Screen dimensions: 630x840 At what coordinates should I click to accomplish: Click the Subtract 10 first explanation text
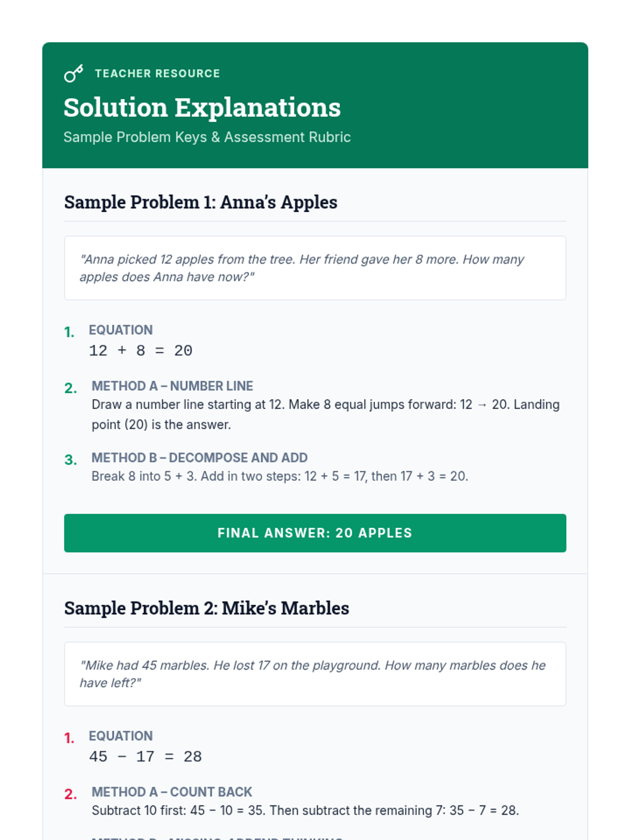305,811
